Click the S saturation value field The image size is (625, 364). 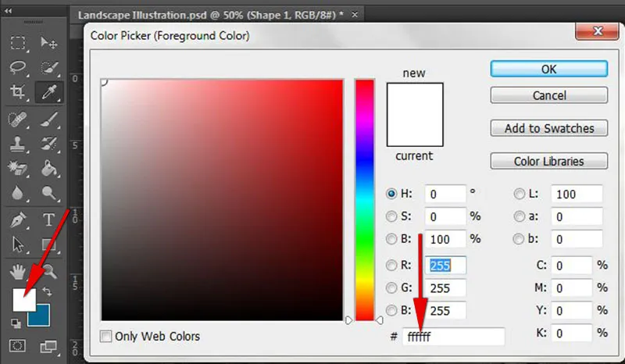(445, 216)
